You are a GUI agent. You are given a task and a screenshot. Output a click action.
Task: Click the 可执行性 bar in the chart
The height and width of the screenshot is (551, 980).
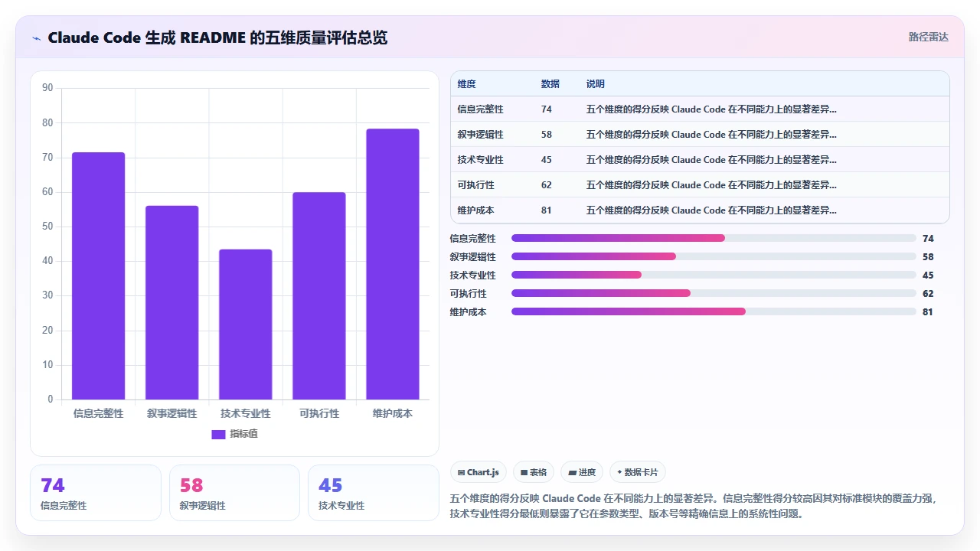318,295
